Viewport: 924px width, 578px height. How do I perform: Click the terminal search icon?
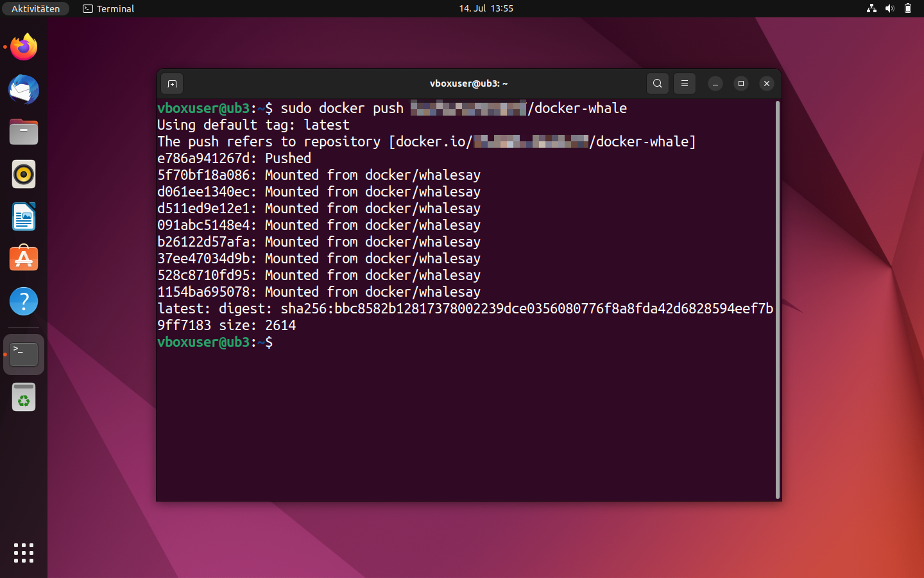click(657, 83)
